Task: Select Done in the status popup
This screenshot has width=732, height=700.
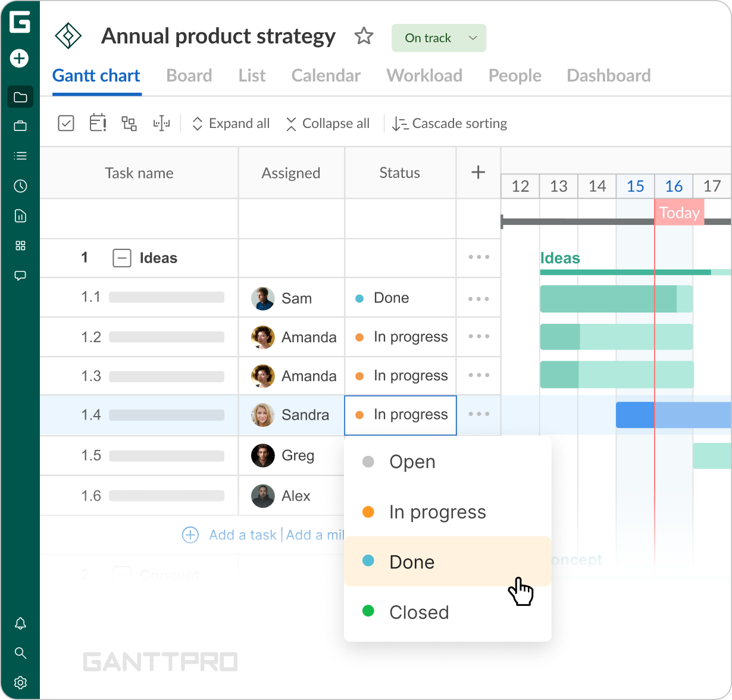Action: [x=411, y=561]
